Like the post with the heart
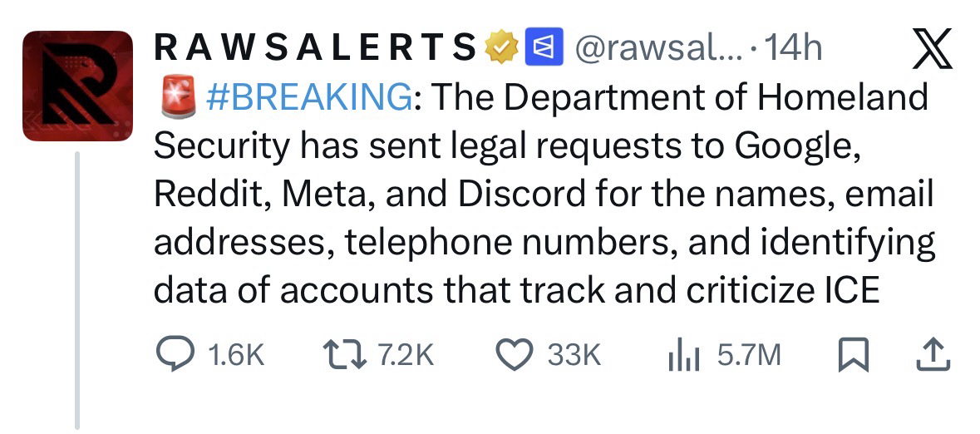The width and height of the screenshot is (980, 434). [x=514, y=356]
